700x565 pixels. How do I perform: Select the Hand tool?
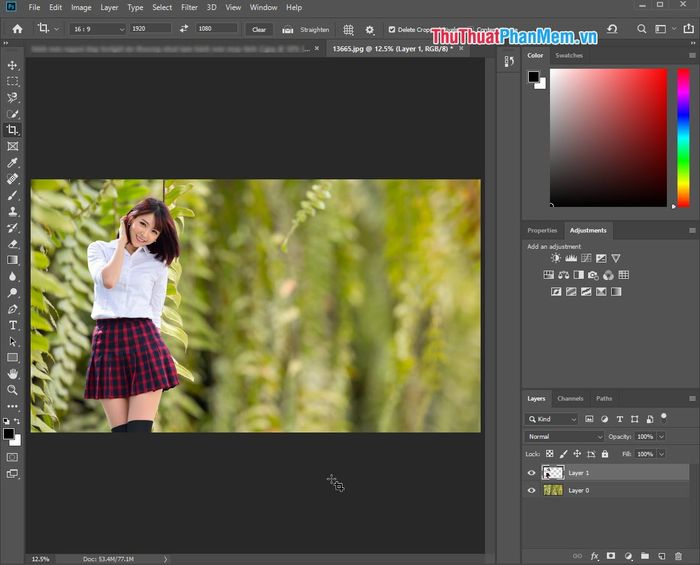[13, 373]
